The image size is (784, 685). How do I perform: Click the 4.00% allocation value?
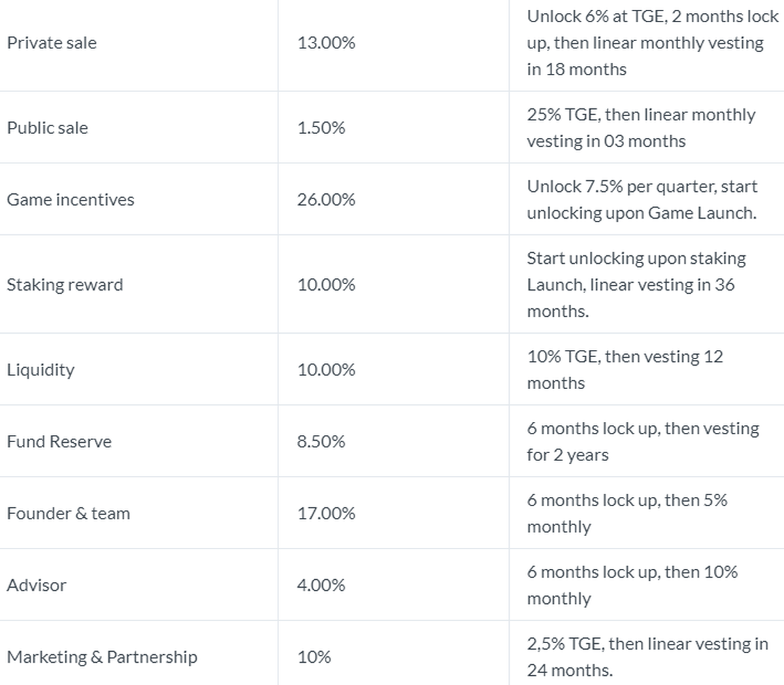coord(321,585)
